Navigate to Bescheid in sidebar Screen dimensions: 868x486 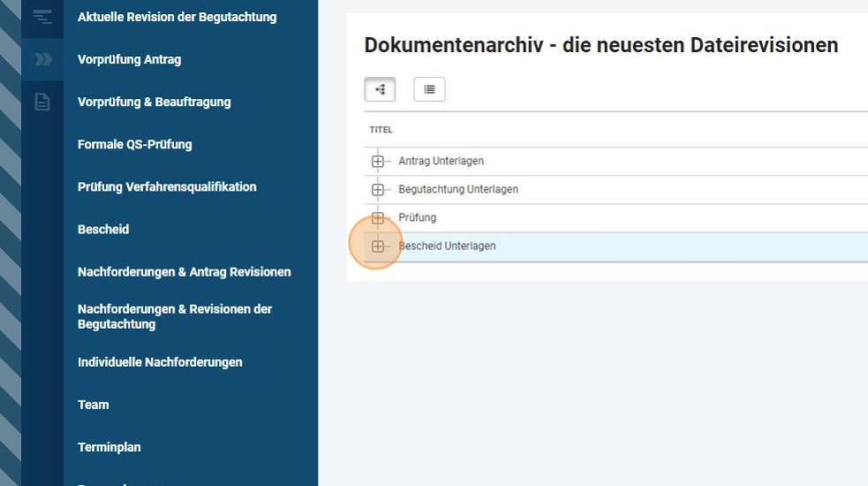click(103, 229)
